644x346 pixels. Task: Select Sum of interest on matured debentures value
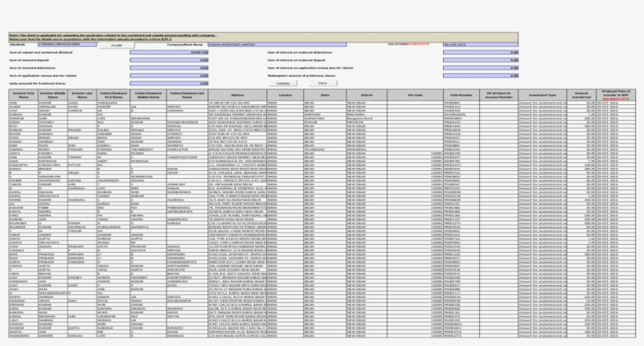pos(481,53)
